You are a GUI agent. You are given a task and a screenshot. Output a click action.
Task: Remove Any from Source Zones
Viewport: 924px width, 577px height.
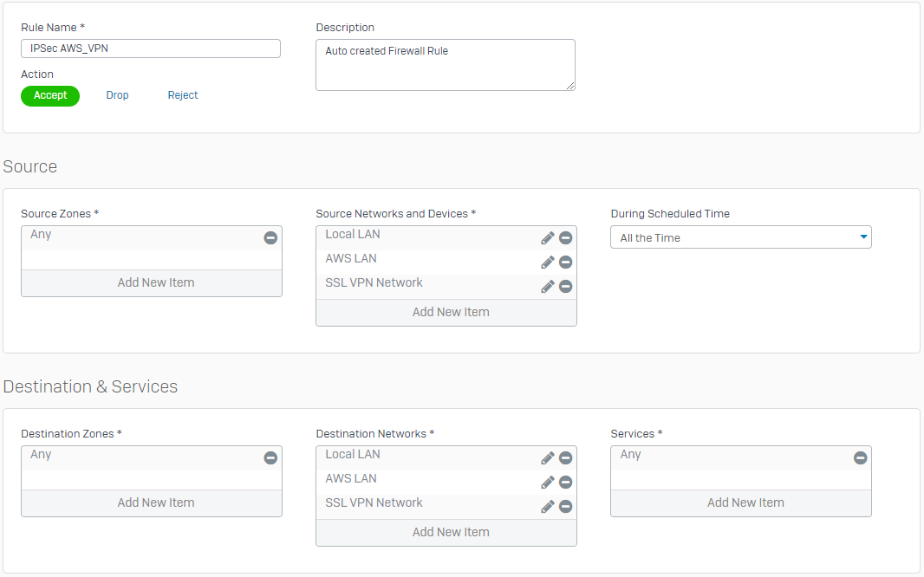click(x=270, y=238)
